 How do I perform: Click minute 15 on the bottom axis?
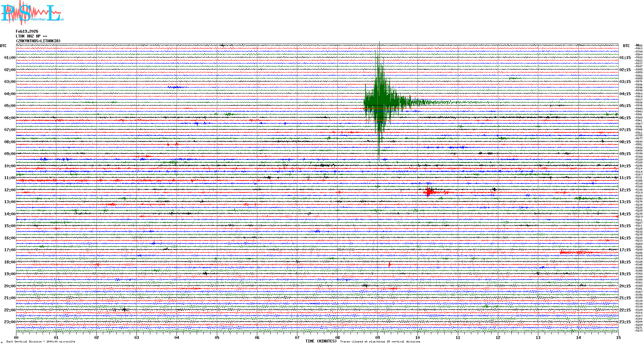point(618,337)
